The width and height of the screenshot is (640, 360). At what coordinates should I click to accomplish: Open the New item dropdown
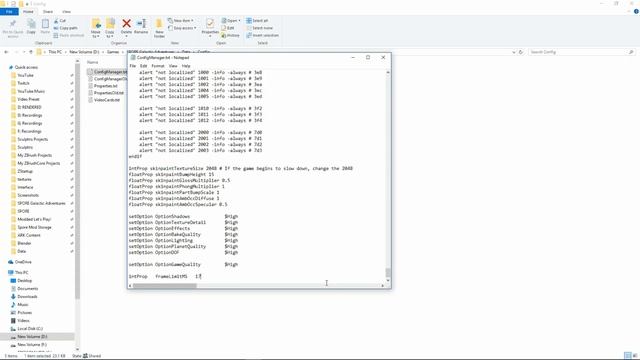pos(181,20)
